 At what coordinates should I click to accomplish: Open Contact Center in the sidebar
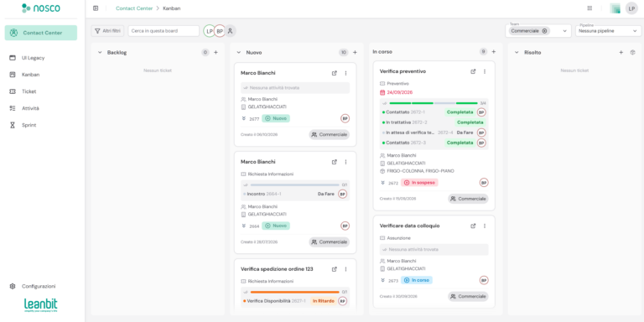click(40, 33)
